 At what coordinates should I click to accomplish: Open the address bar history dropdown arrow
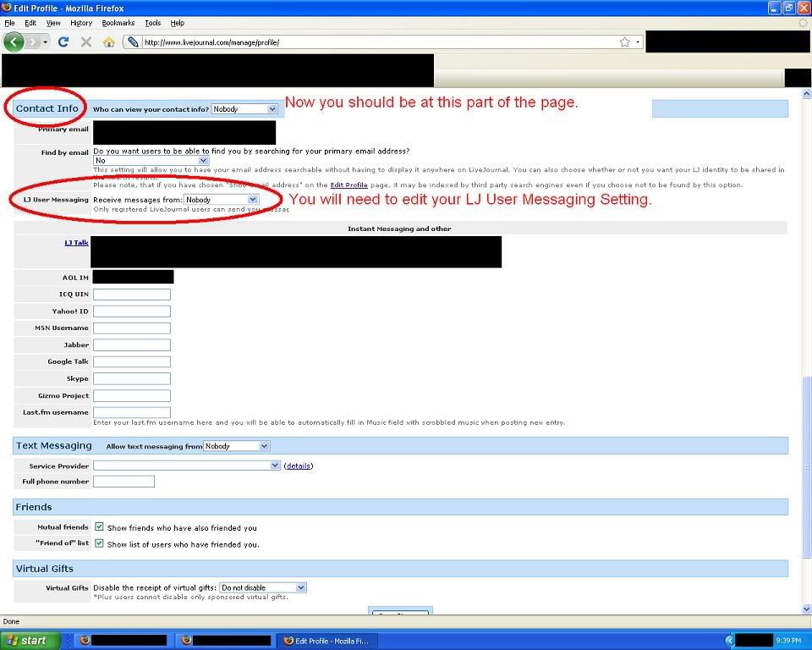[x=638, y=42]
